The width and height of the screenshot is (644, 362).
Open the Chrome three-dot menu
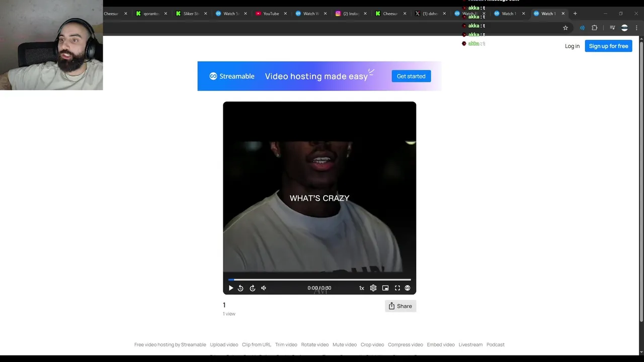coord(636,28)
